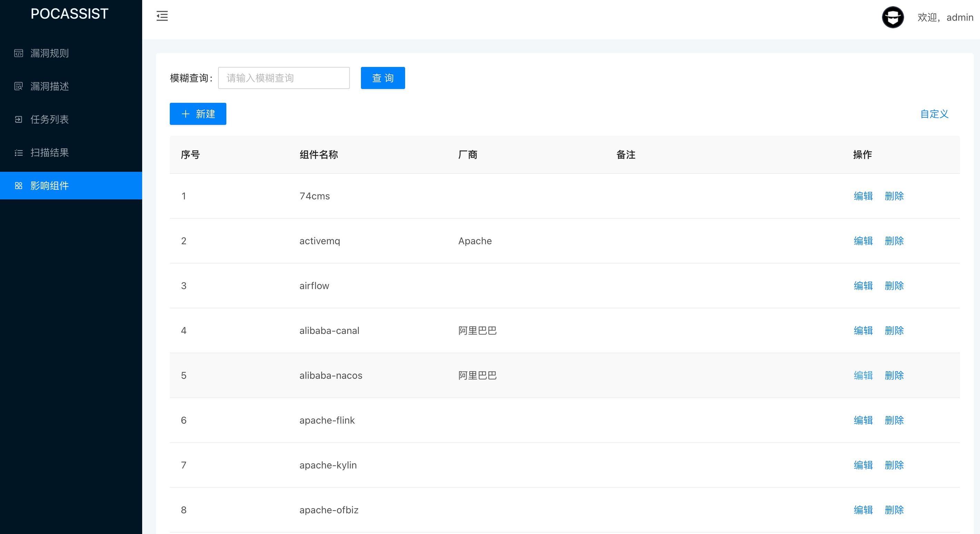
Task: Edit the alibaba-canal row
Action: click(863, 330)
